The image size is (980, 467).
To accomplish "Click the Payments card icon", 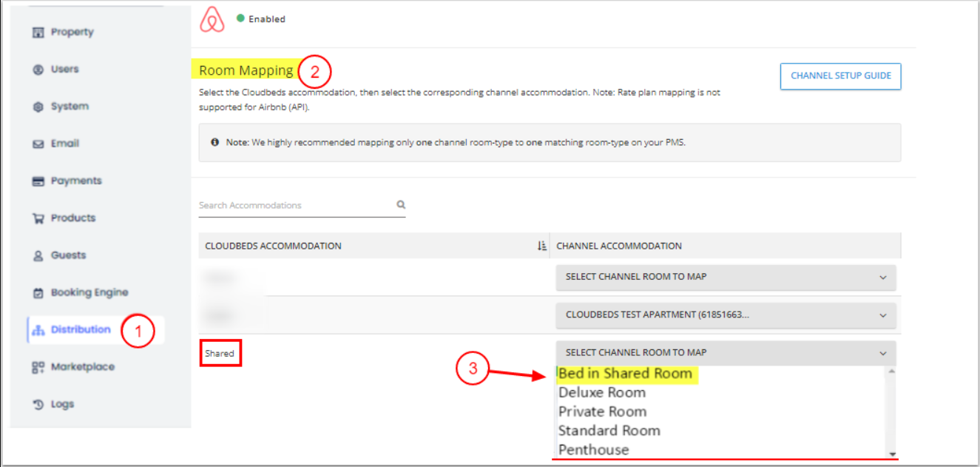I will point(38,181).
